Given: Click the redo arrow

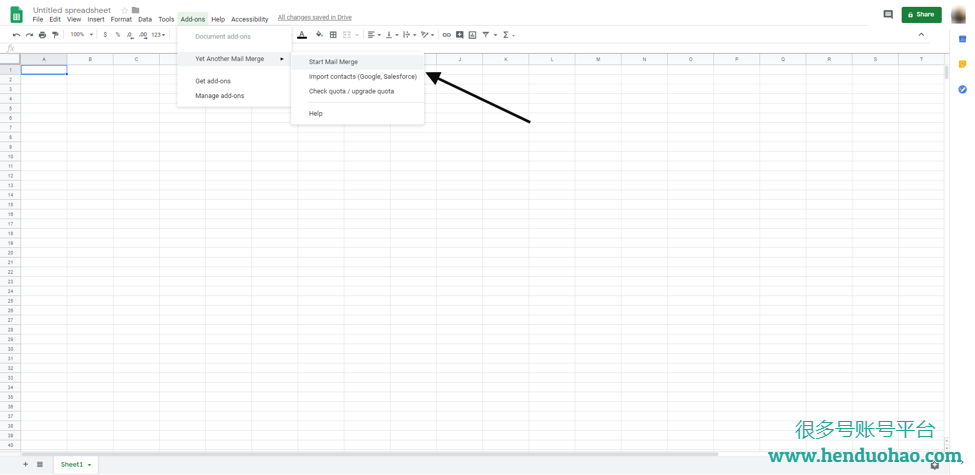Looking at the screenshot, I should [29, 35].
